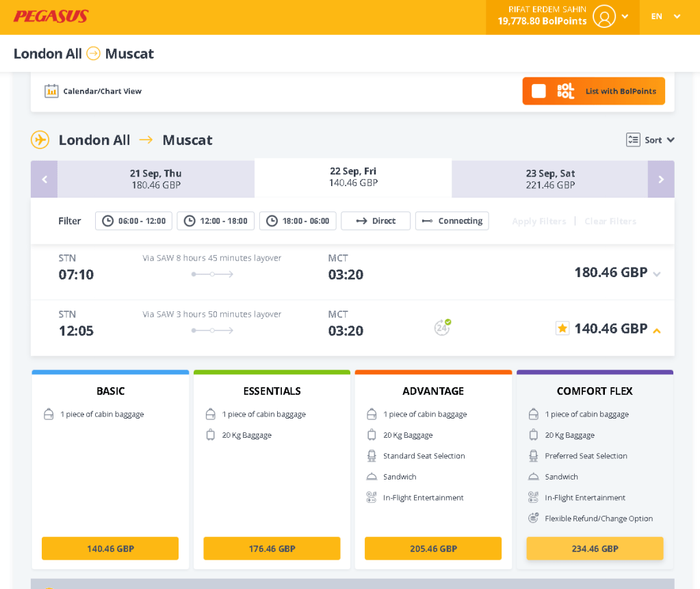The width and height of the screenshot is (700, 589).
Task: Open the EN language selector
Action: pyautogui.click(x=665, y=16)
